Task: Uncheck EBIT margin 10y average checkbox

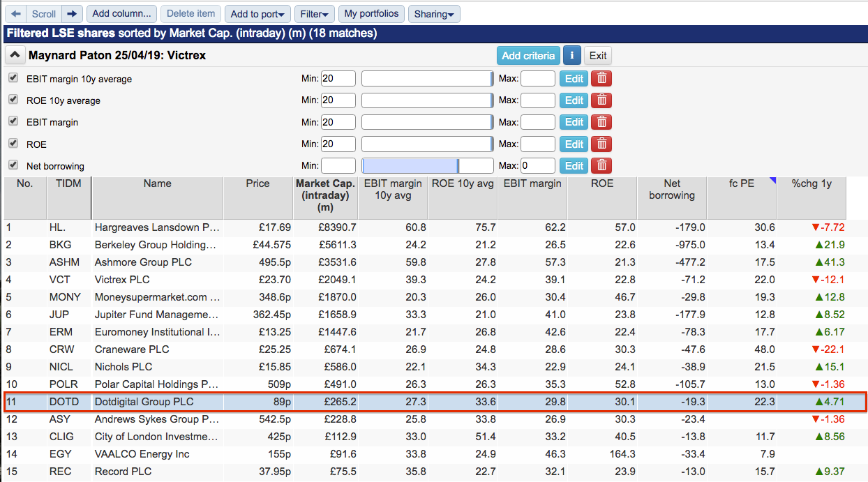Action: 13,77
